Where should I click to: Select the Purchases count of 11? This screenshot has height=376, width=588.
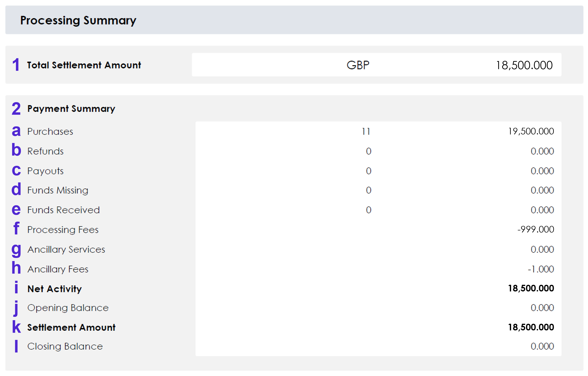[x=366, y=132]
